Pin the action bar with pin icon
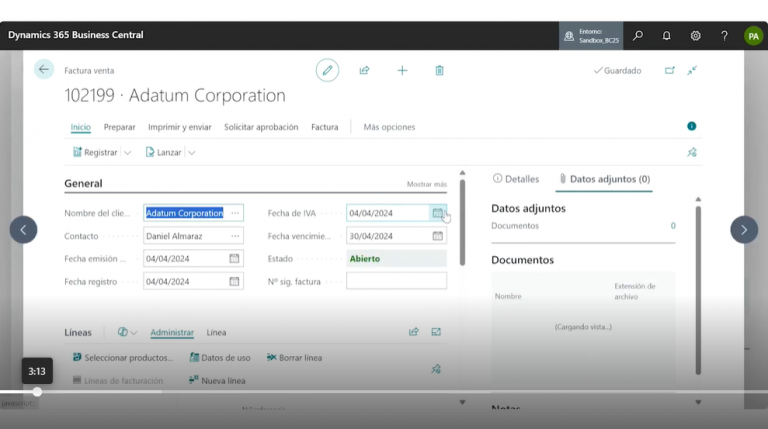The image size is (768, 429). 692,152
